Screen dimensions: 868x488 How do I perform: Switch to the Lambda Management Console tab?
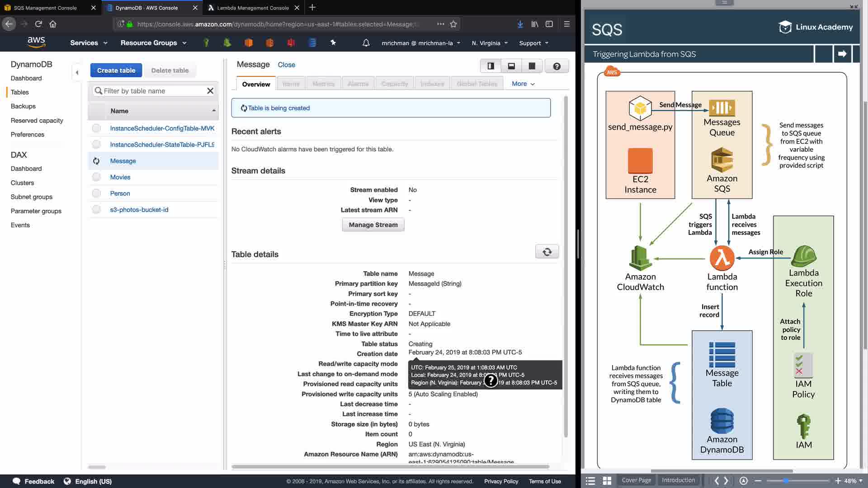253,8
